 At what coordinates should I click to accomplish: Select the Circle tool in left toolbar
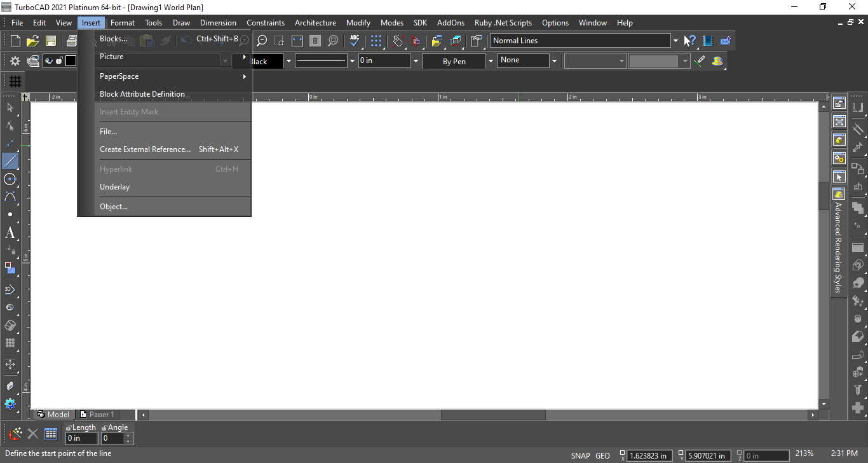10,179
